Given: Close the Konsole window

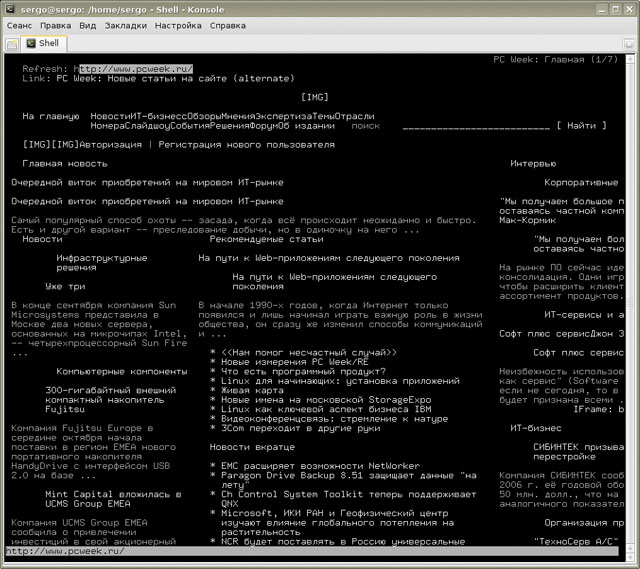Looking at the screenshot, I should click(629, 9).
